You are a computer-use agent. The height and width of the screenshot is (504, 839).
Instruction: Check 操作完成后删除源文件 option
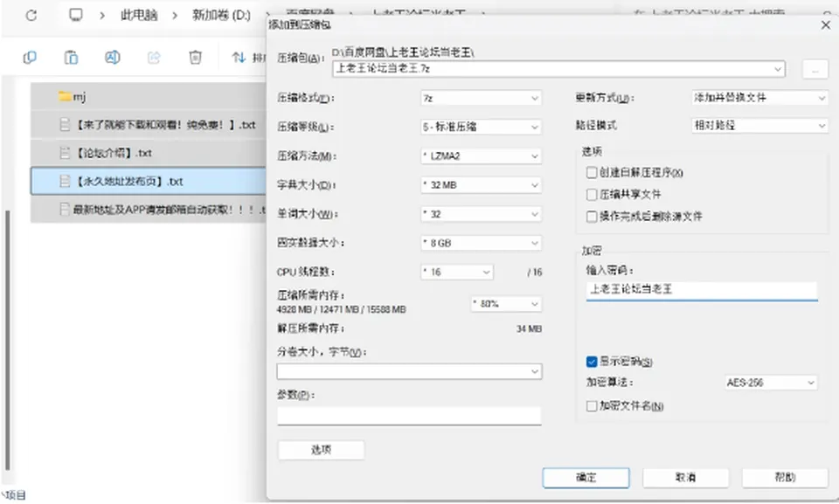click(592, 216)
